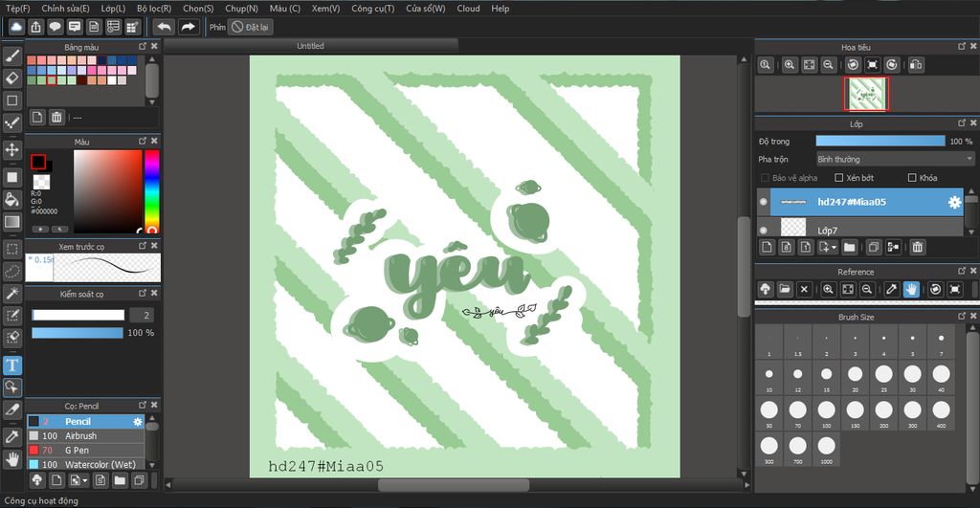The height and width of the screenshot is (508, 980).
Task: Select the Magic Wand tool
Action: point(11,293)
